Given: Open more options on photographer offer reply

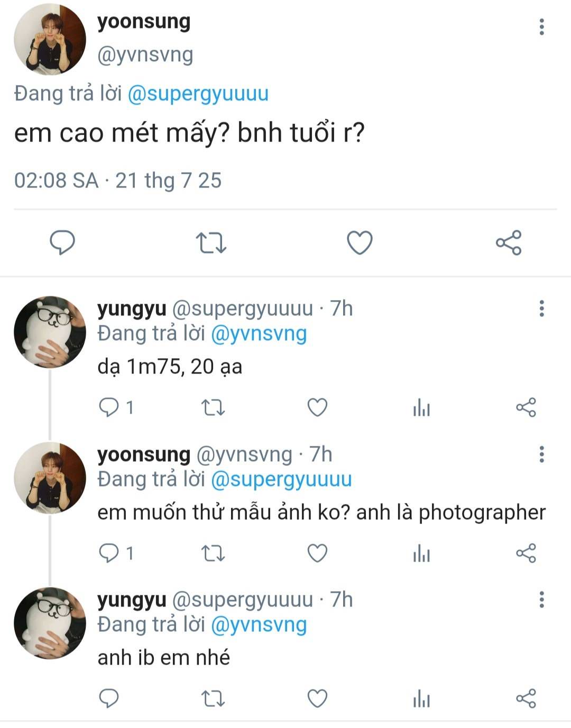Looking at the screenshot, I should pyautogui.click(x=541, y=454).
